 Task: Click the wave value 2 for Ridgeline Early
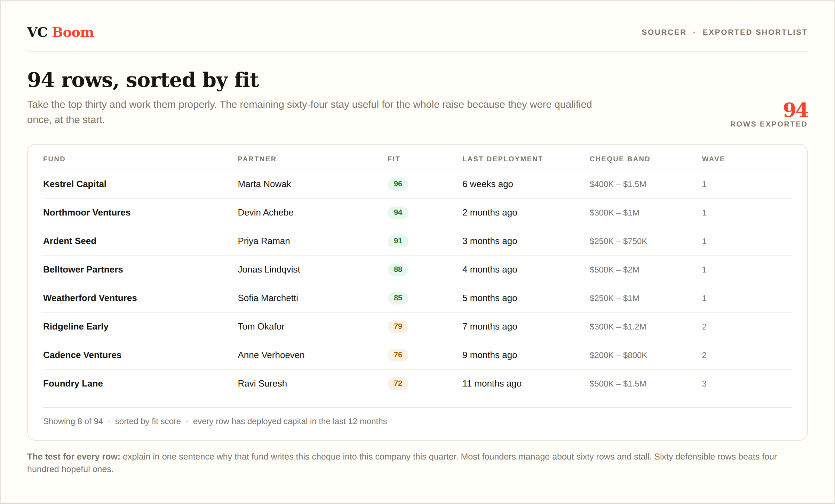(704, 327)
